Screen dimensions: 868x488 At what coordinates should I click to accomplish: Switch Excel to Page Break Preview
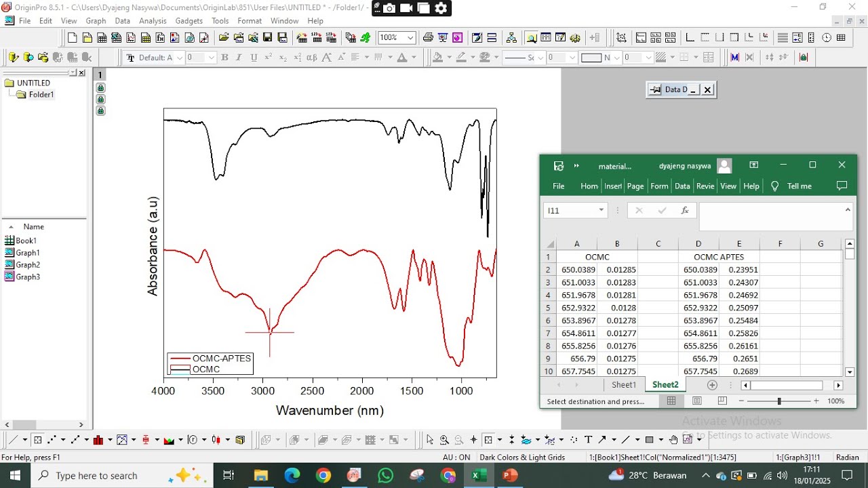click(722, 401)
